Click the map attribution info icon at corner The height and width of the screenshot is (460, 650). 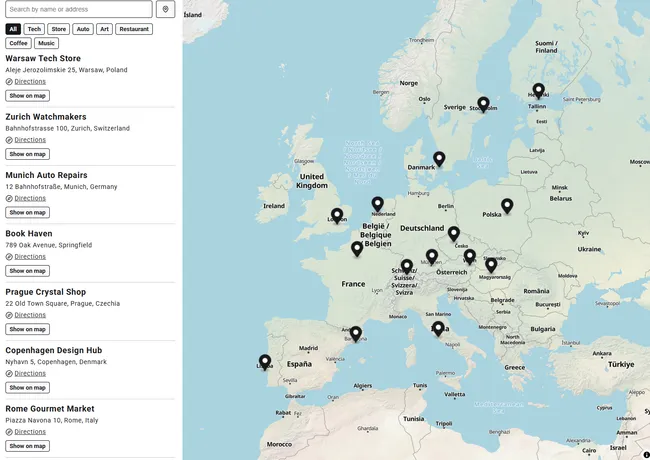[x=647, y=455]
